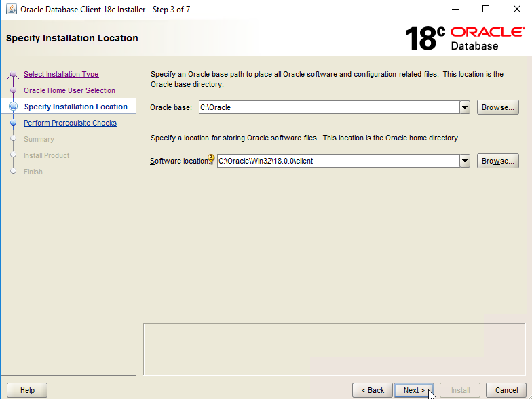Go back with the Back button
Image resolution: width=532 pixels, height=399 pixels.
(x=373, y=391)
